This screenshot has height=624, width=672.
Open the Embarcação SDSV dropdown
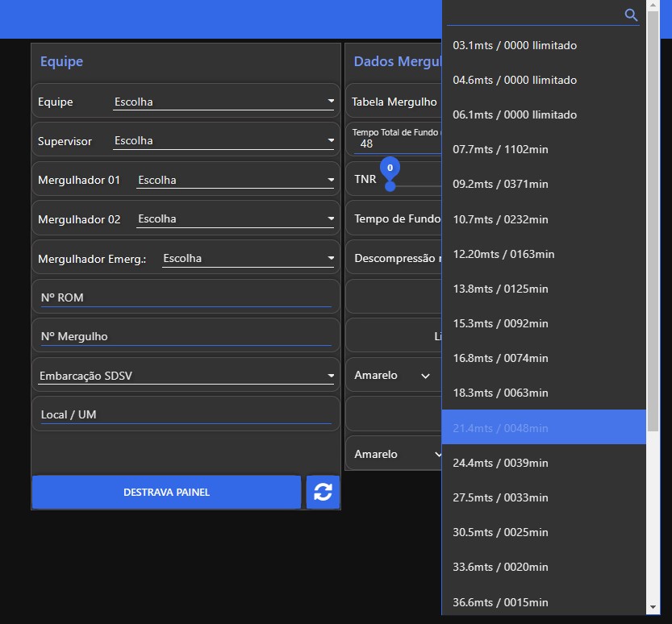(x=186, y=376)
